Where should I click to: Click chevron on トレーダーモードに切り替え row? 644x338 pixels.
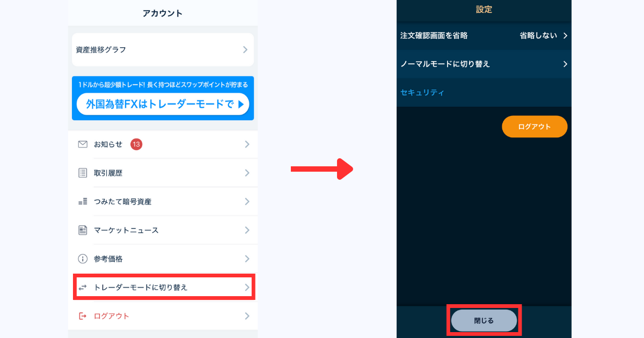[247, 288]
